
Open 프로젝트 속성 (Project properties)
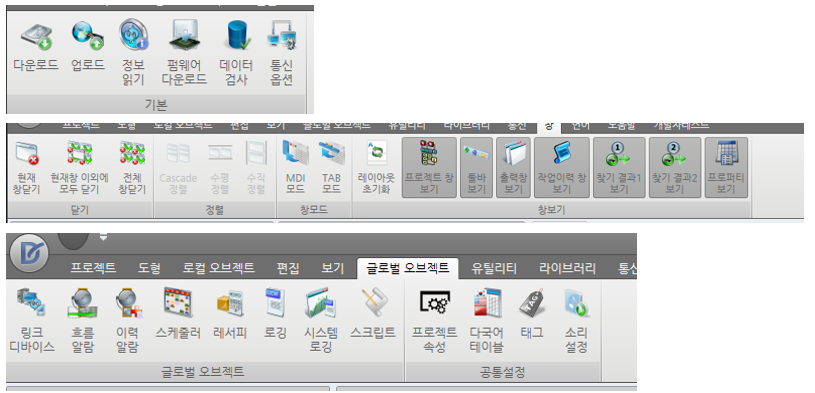435,321
